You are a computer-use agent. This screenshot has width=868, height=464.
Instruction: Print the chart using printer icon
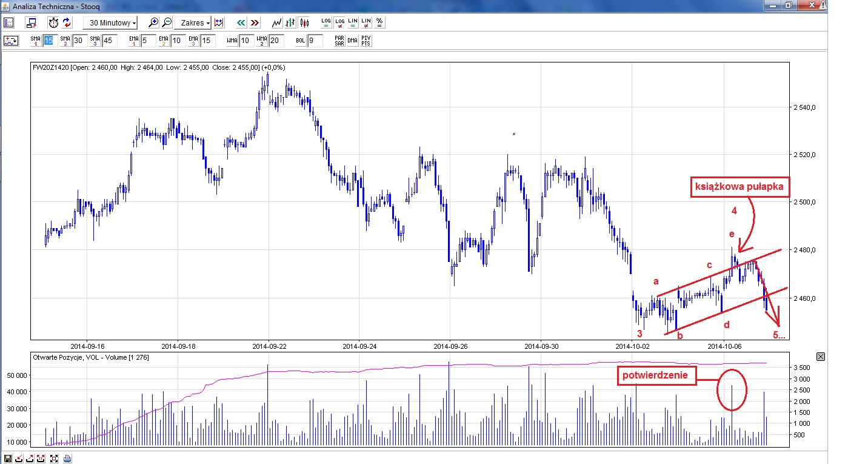point(67,458)
